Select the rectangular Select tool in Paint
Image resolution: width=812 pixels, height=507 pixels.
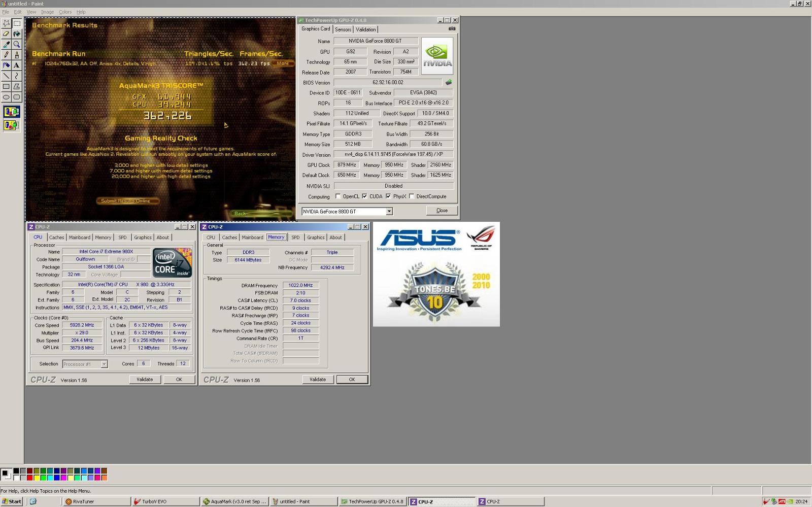pos(17,23)
